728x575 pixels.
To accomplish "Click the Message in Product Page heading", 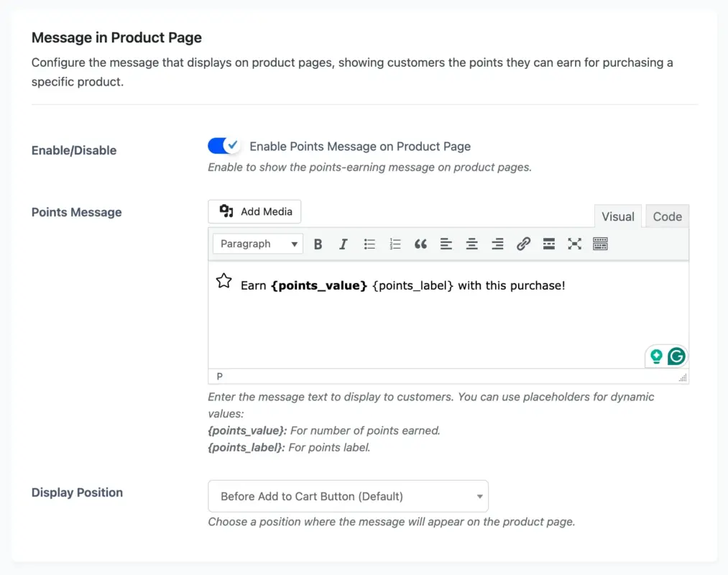I will click(x=116, y=37).
